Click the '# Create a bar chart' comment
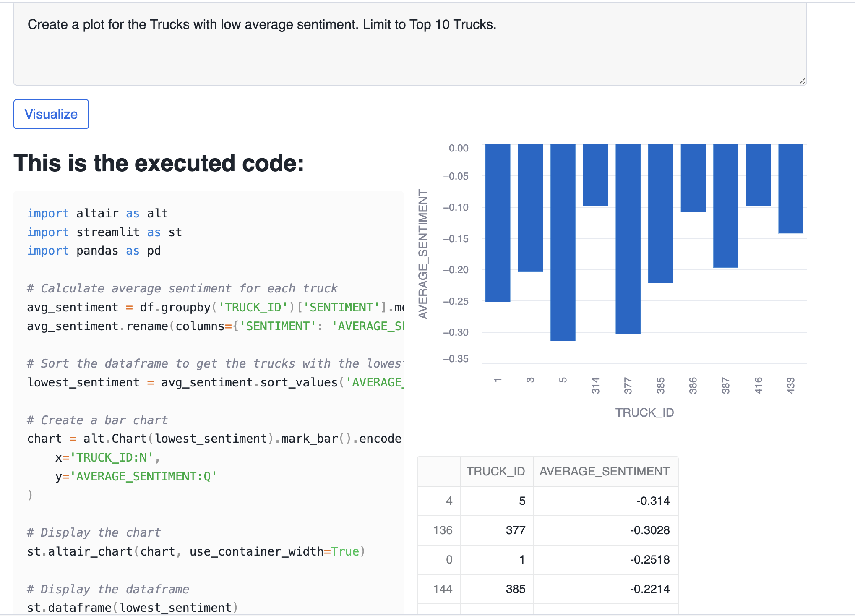The image size is (855, 616). pos(97,420)
